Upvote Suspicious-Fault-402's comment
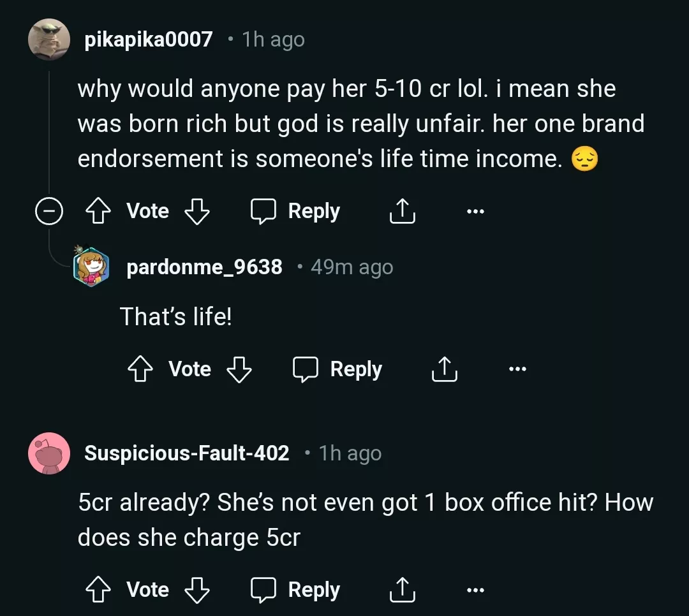 pos(98,590)
